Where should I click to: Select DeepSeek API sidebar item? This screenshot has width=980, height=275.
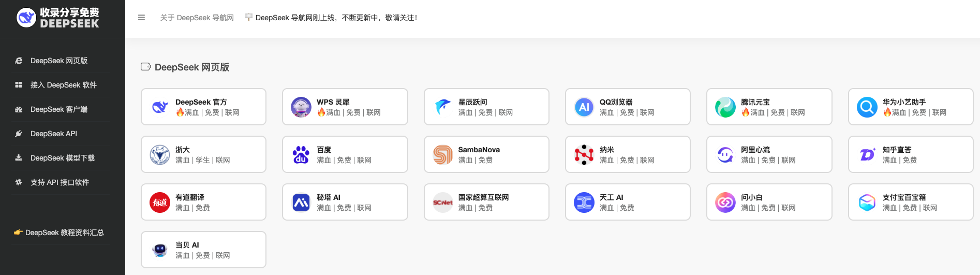coord(54,134)
